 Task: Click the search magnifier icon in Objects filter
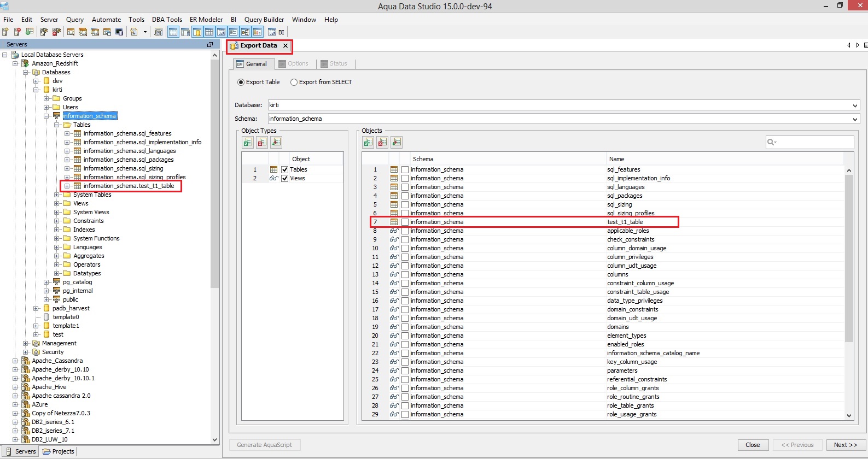coord(772,142)
